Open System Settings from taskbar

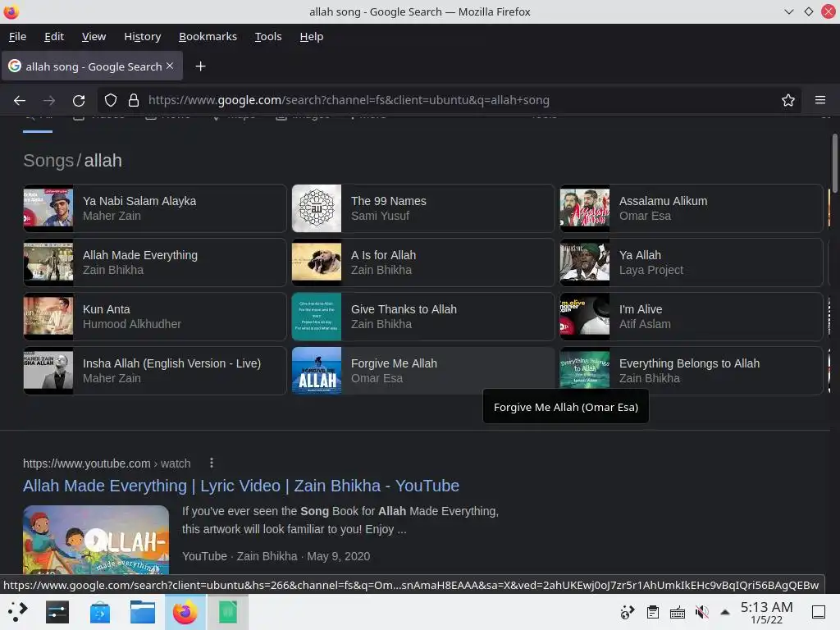pyautogui.click(x=57, y=612)
